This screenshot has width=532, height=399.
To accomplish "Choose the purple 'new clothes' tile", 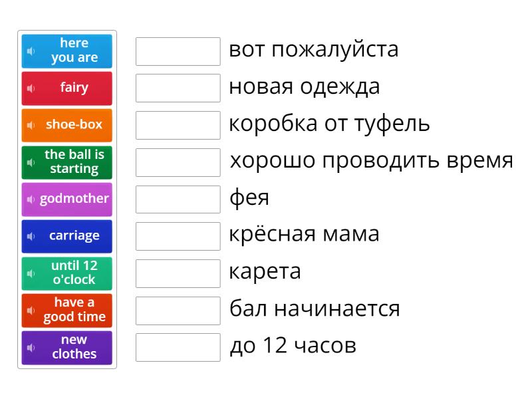I will pos(73,348).
